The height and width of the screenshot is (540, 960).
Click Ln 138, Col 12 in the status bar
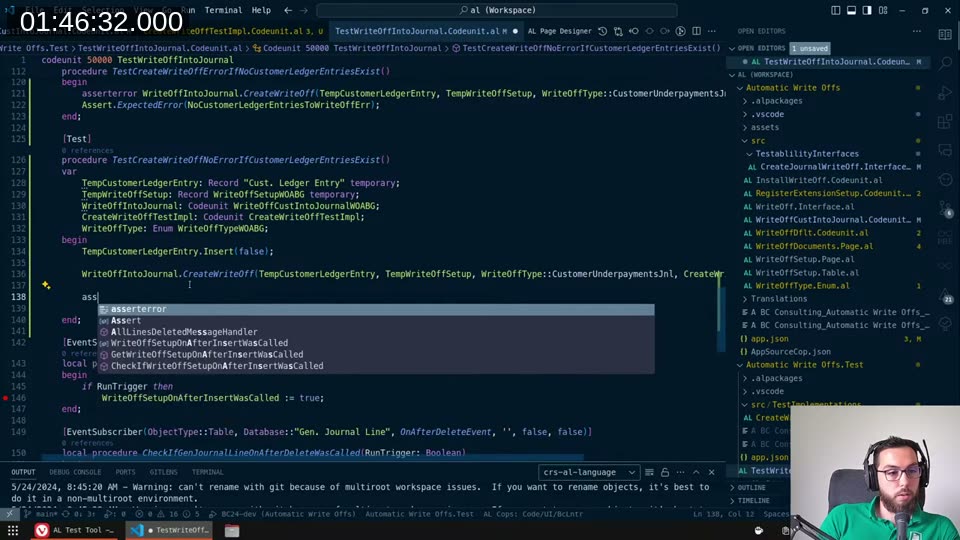[722, 514]
